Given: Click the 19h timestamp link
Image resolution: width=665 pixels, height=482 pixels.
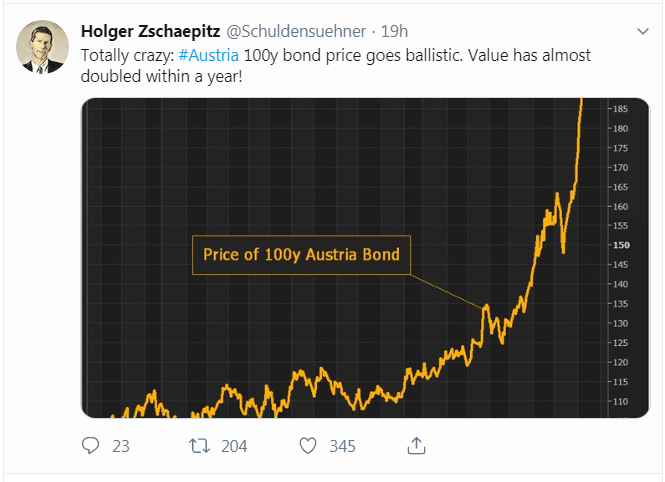Looking at the screenshot, I should pos(394,31).
